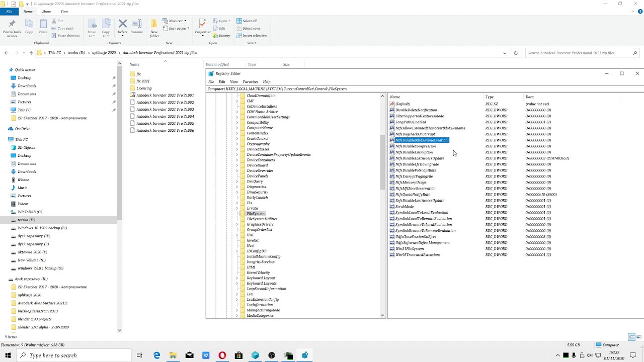Select NtfsDisable8dot3NameCreation registry value

coord(421,140)
